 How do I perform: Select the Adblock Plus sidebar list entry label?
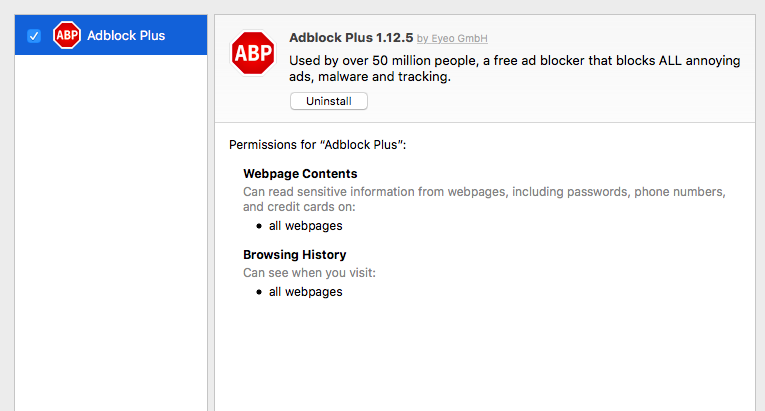click(x=126, y=36)
